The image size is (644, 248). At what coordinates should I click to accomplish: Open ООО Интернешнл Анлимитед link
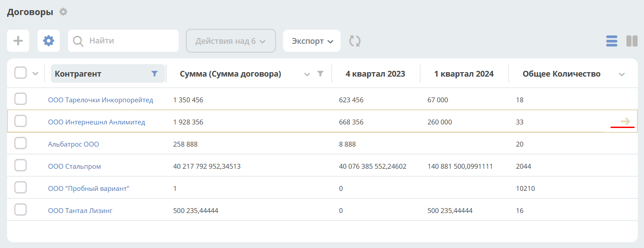96,122
